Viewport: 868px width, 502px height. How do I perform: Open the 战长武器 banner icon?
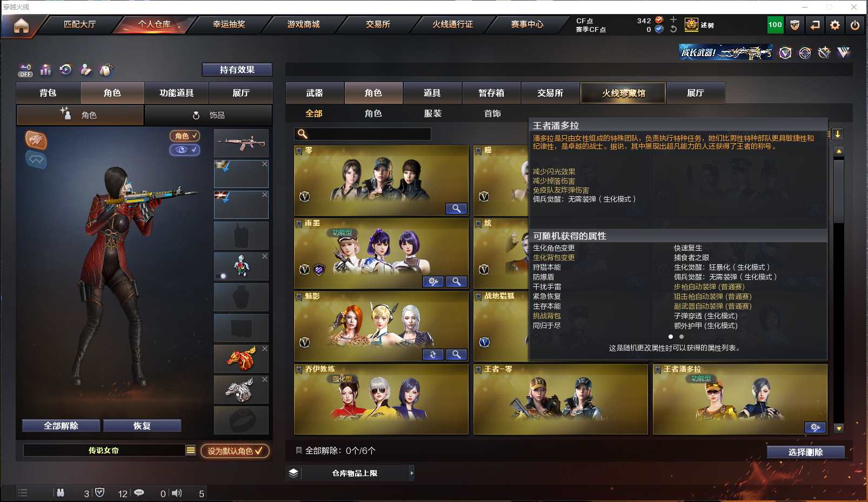pyautogui.click(x=725, y=52)
